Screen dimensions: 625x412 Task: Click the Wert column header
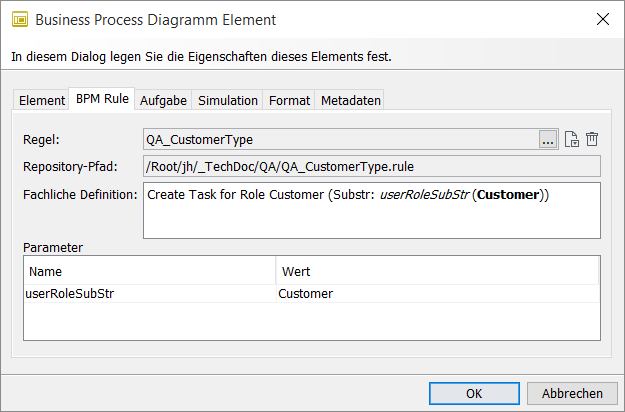(436, 271)
